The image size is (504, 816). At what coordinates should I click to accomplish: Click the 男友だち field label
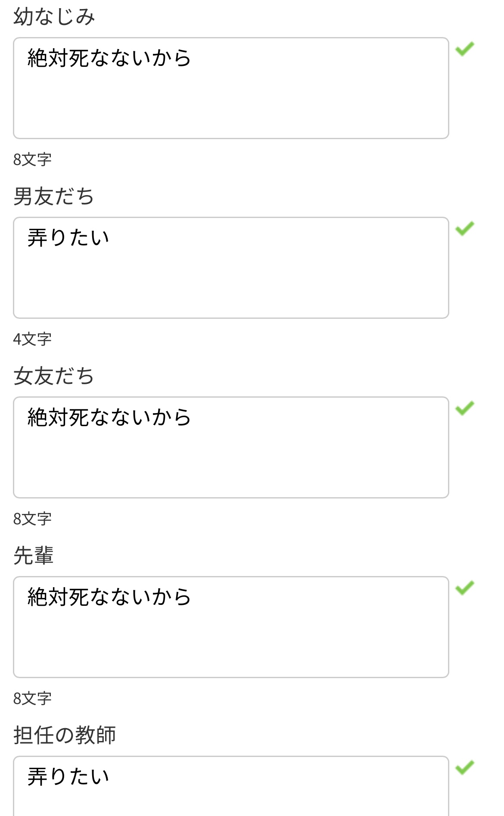pyautogui.click(x=54, y=196)
